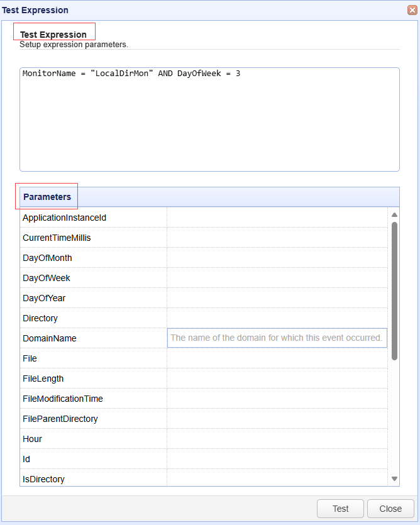
Task: Click the Hour value cell
Action: tap(277, 439)
